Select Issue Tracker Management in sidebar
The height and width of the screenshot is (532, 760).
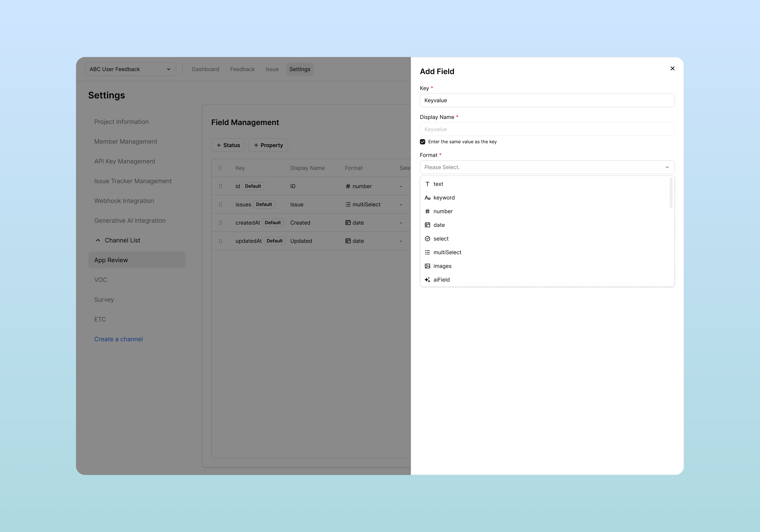(133, 181)
